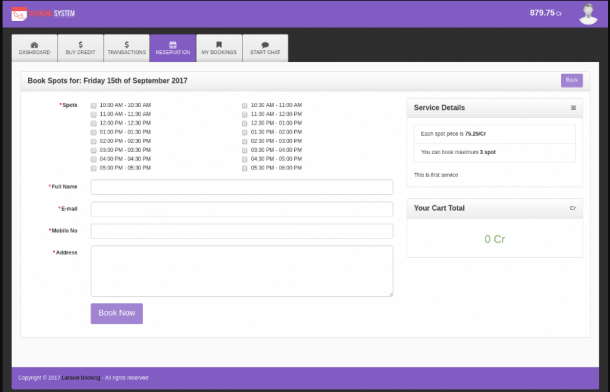610x392 pixels.
Task: Check the 10:30 AM - 11:00 AM spot
Action: pyautogui.click(x=244, y=105)
